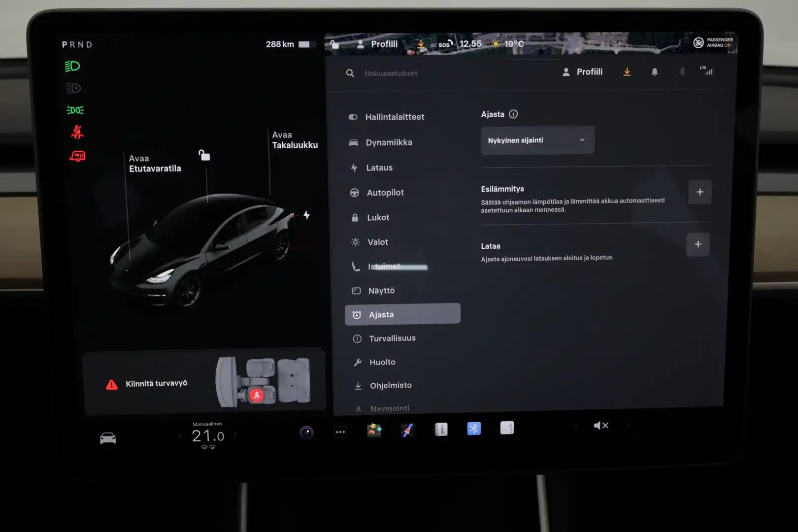Open the Lataus settings menu
798x532 pixels.
coord(372,167)
